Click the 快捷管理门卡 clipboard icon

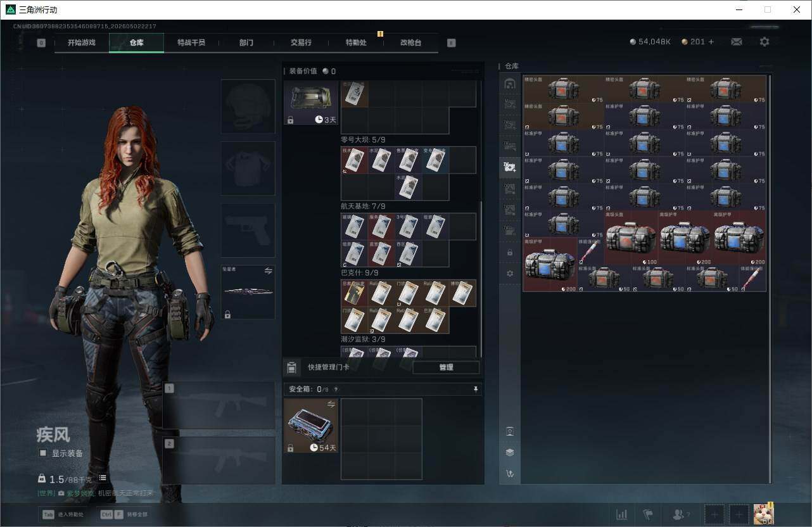[x=291, y=367]
